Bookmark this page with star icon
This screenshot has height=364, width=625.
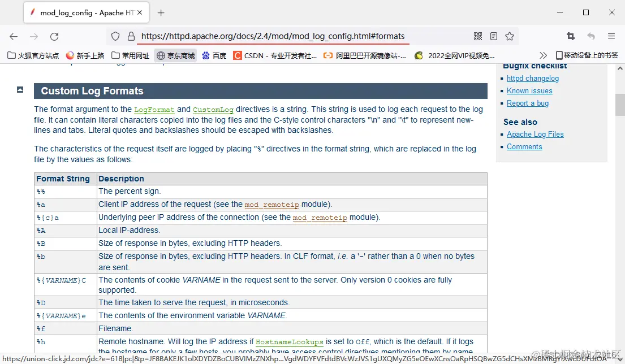tap(510, 36)
